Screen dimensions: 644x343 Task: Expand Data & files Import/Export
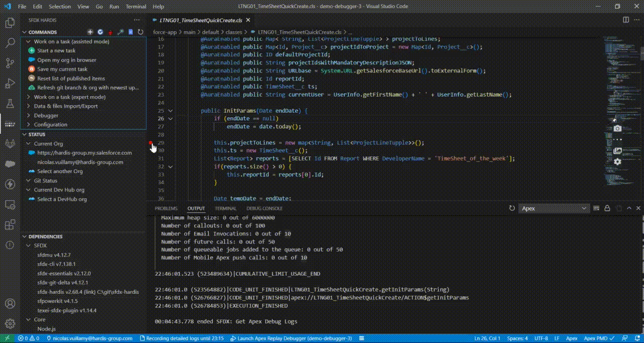click(29, 106)
